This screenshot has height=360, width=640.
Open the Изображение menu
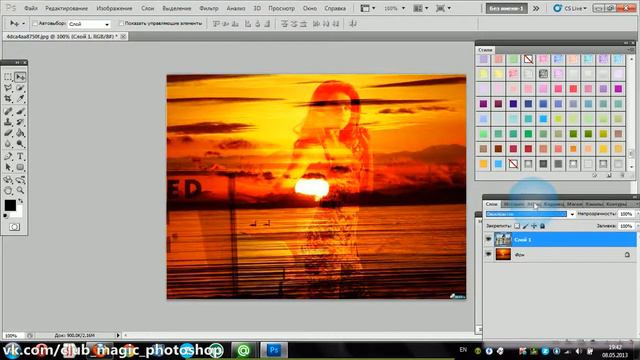[x=114, y=8]
